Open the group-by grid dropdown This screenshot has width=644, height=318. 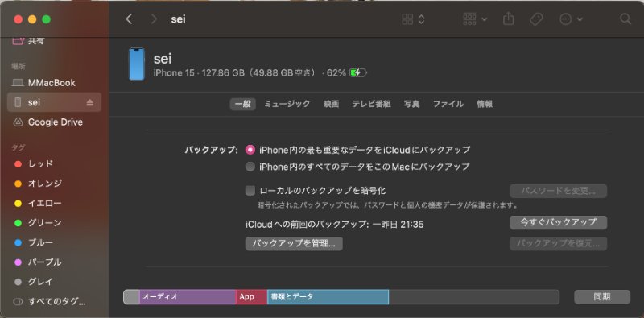(475, 19)
